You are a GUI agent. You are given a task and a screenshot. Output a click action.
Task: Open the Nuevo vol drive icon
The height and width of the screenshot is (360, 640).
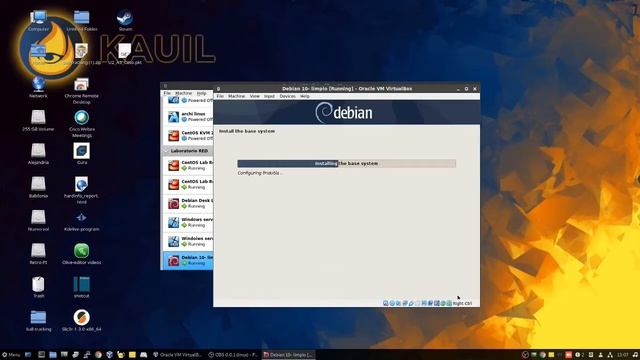[38, 221]
